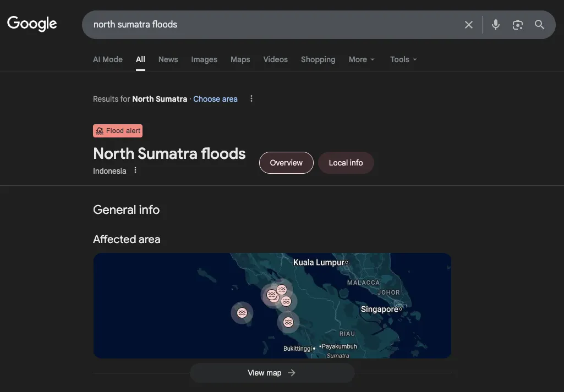Viewport: 564px width, 392px height.
Task: Switch to the Maps tab
Action: 240,59
